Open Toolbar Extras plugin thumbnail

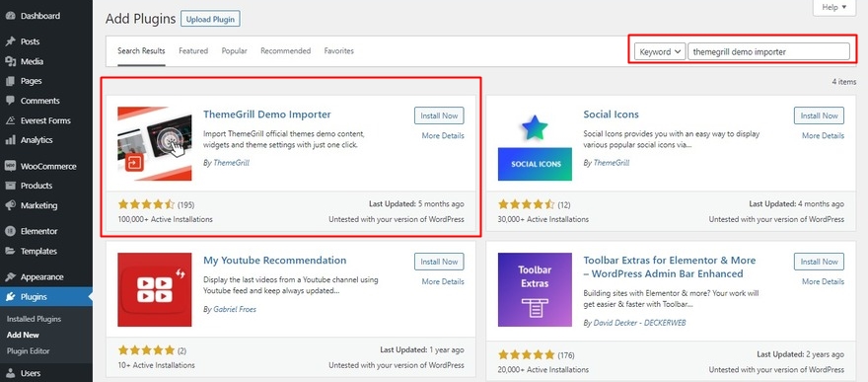(535, 289)
